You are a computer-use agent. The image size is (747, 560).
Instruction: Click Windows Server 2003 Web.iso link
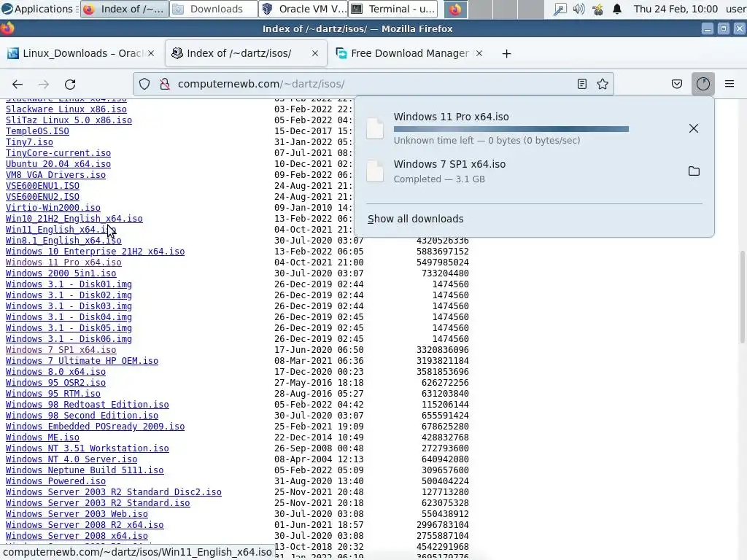coord(77,514)
